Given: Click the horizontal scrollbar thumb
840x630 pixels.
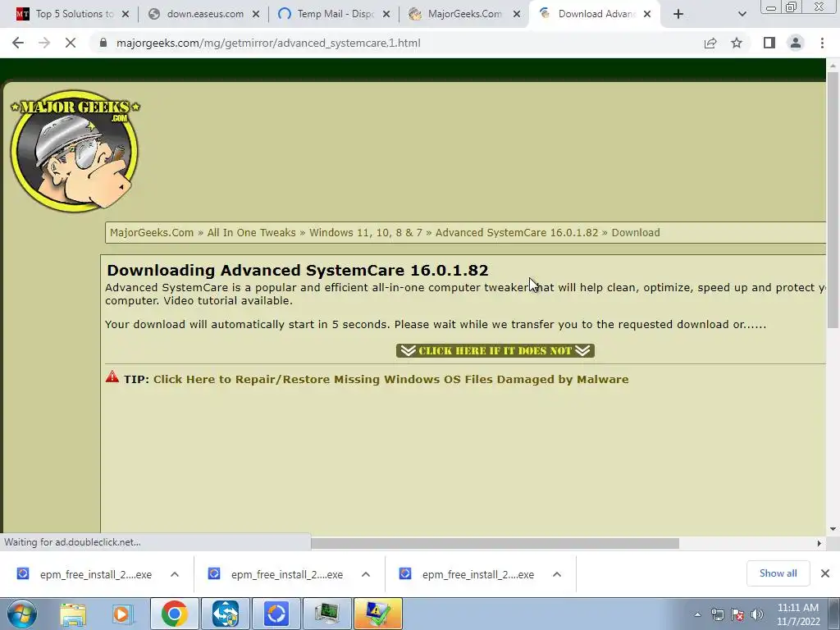Looking at the screenshot, I should [x=495, y=543].
